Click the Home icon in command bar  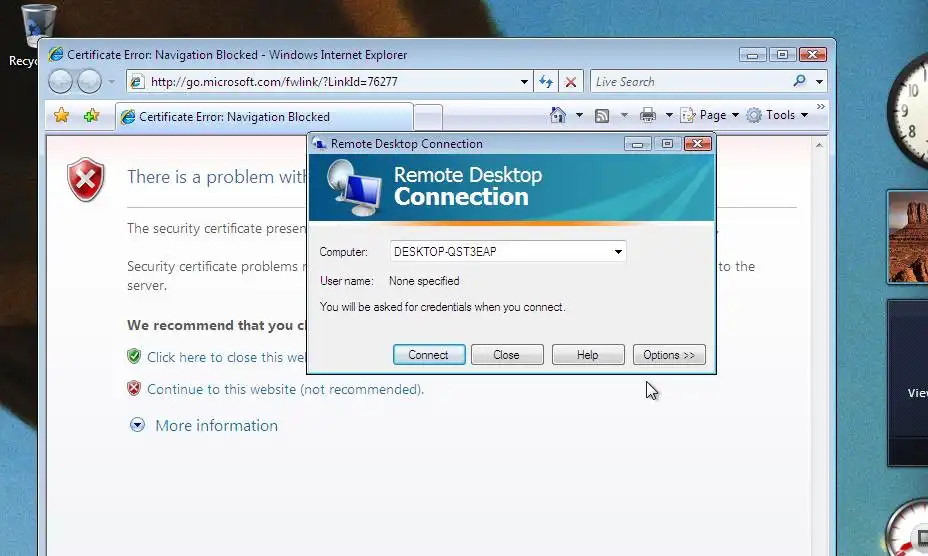point(558,115)
